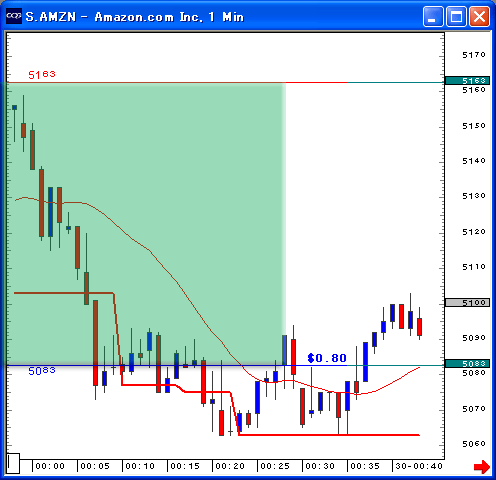
Task: Click the 5130 price scale label
Action: click(x=474, y=196)
